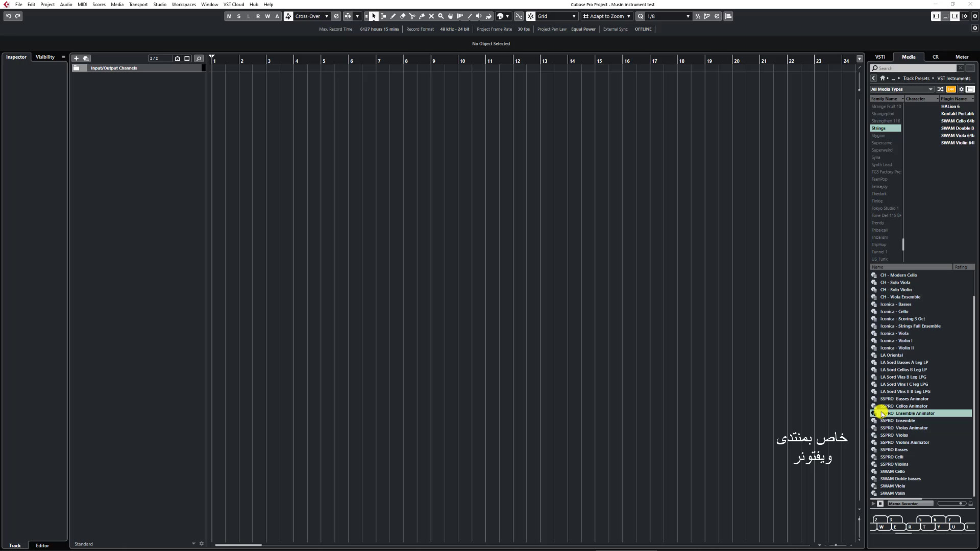Image resolution: width=980 pixels, height=551 pixels.
Task: Select the Color paint tool
Action: 488,16
